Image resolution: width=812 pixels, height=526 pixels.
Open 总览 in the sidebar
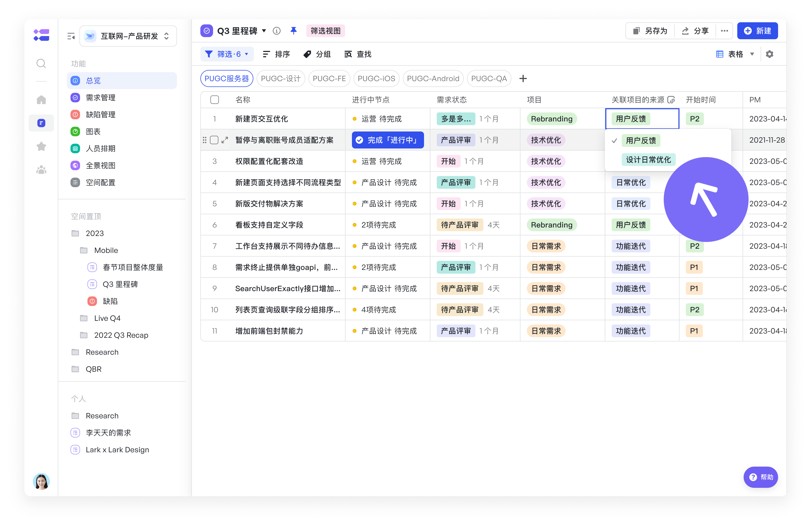pos(122,81)
